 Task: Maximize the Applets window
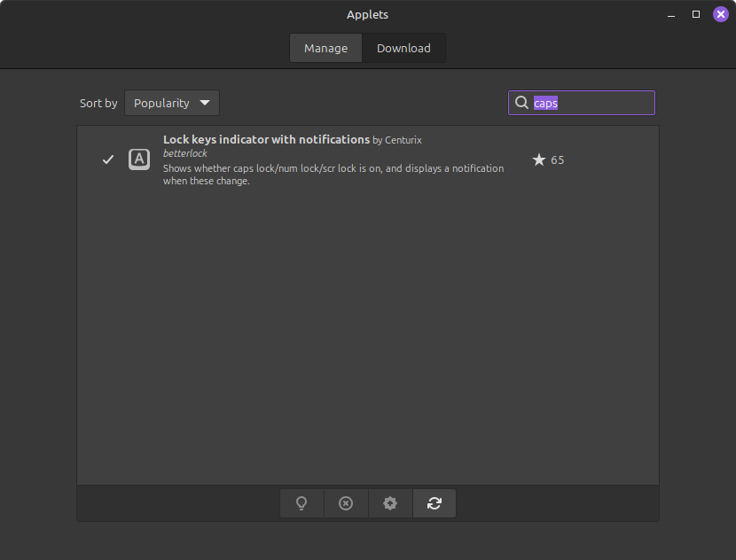[696, 14]
